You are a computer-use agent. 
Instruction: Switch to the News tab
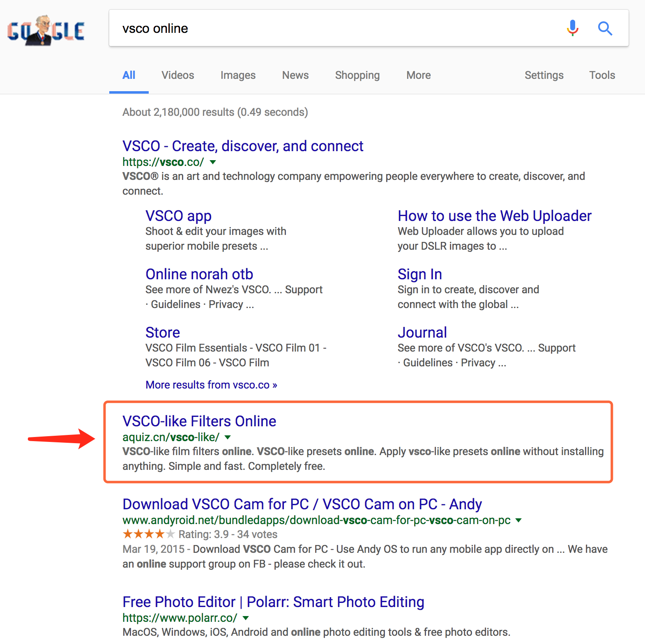295,75
